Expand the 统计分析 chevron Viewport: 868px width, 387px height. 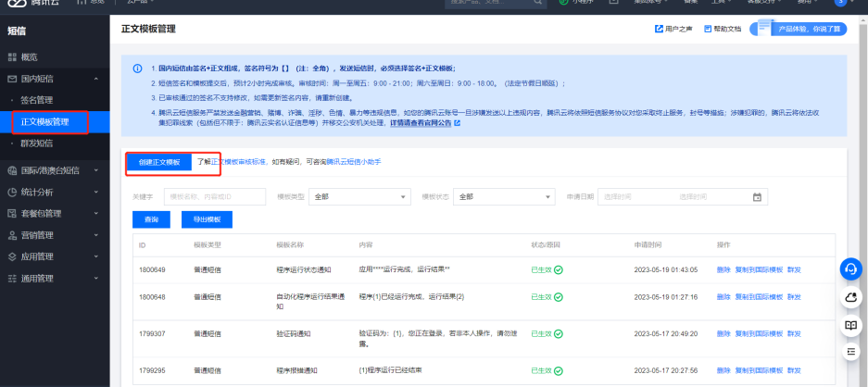96,193
